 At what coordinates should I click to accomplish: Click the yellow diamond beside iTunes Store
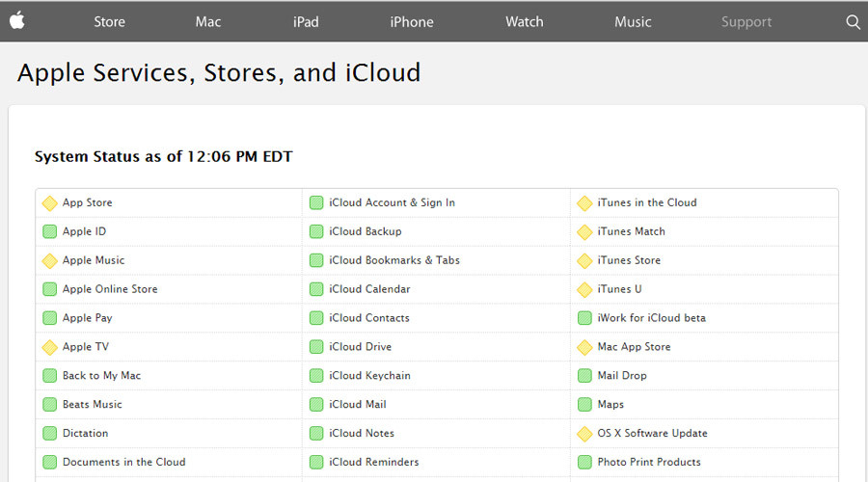pyautogui.click(x=584, y=260)
